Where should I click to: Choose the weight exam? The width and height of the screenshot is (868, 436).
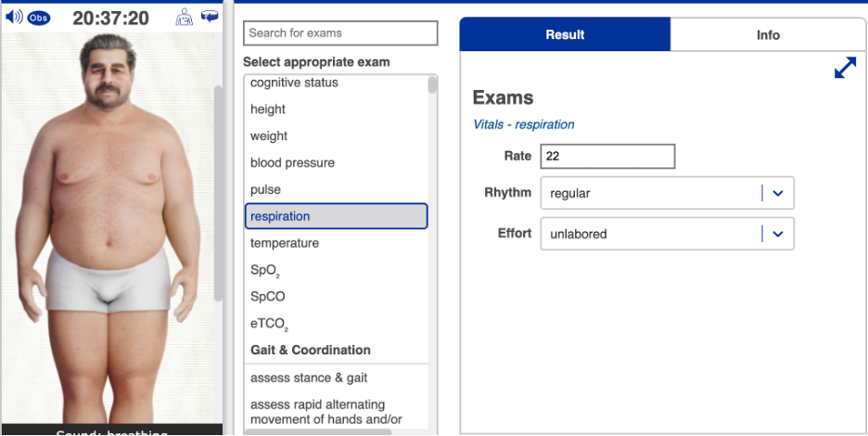click(x=269, y=136)
